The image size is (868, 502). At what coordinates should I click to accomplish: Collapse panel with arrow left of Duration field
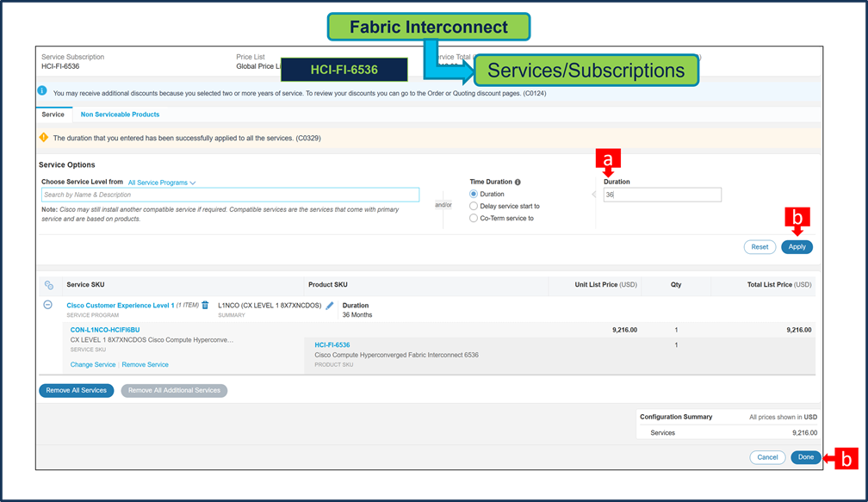click(593, 195)
